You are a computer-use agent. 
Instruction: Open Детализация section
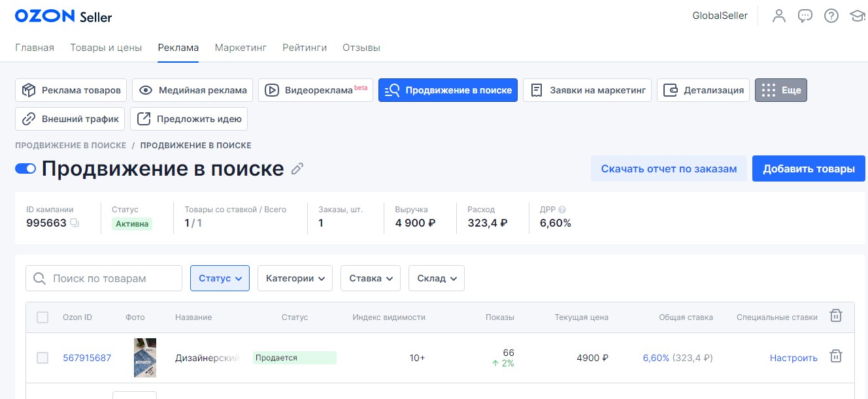pyautogui.click(x=703, y=90)
